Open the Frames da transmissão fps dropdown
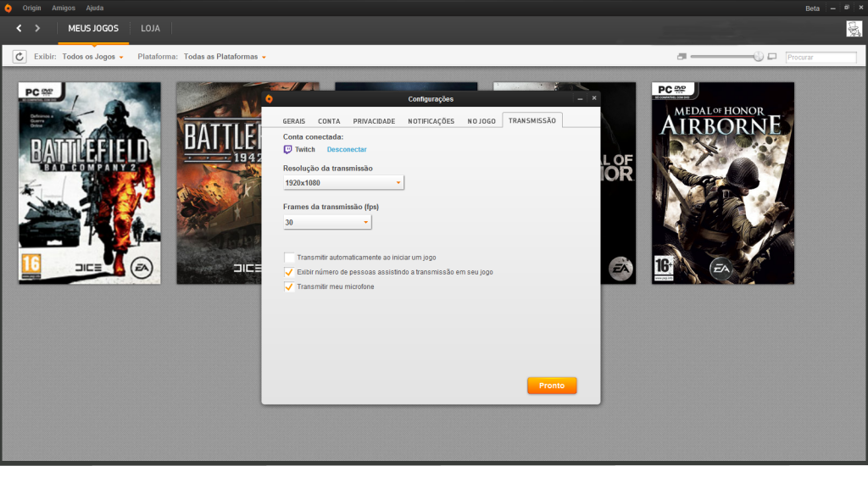868x488 pixels. point(327,223)
